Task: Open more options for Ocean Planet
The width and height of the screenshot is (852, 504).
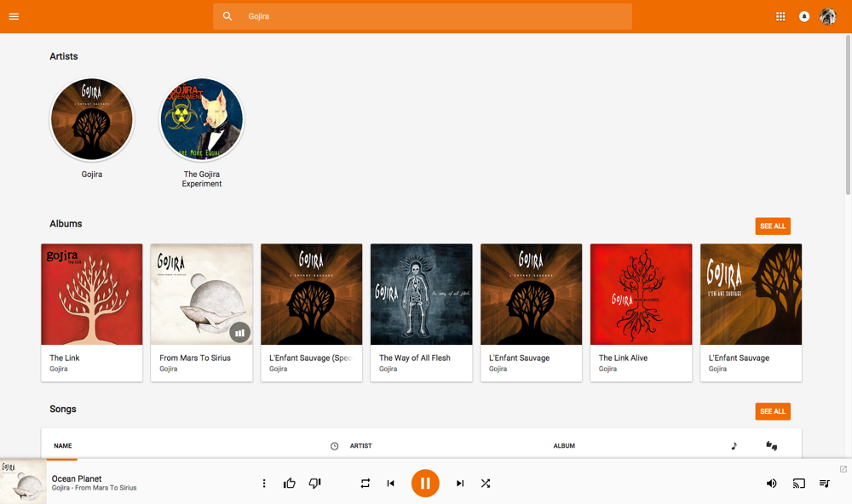Action: tap(264, 484)
